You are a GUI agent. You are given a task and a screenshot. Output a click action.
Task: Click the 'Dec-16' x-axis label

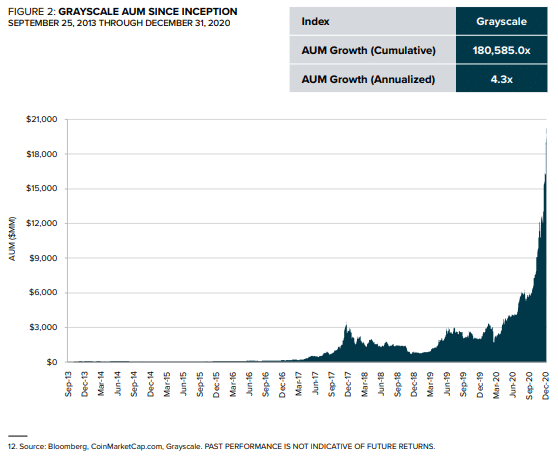click(x=282, y=384)
